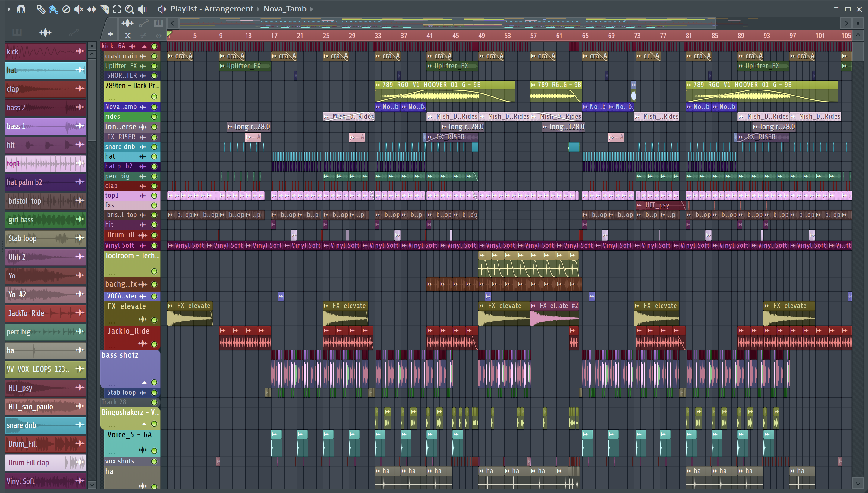Activate the Select marquee tool

tap(117, 9)
